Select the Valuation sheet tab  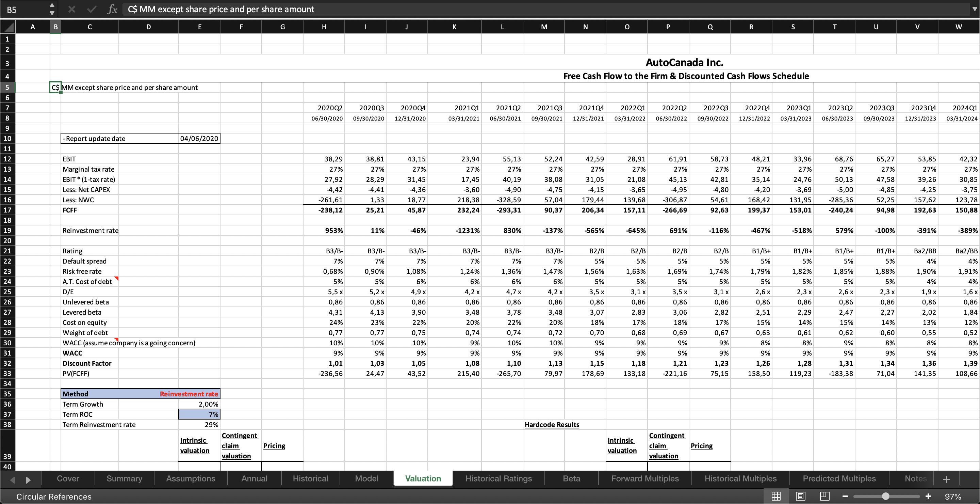(423, 478)
